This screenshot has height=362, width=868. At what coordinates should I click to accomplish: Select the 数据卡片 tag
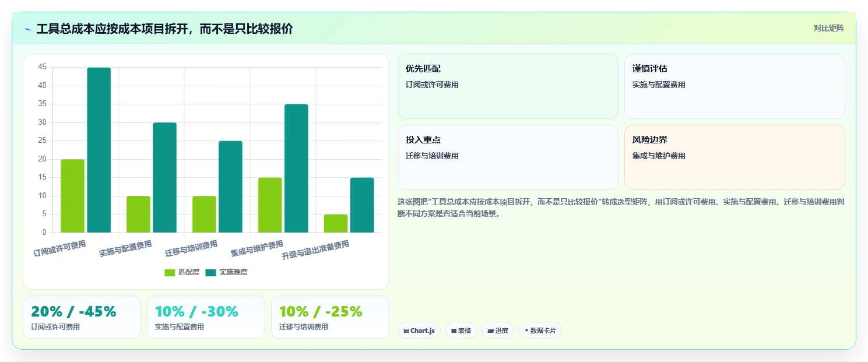tap(540, 331)
